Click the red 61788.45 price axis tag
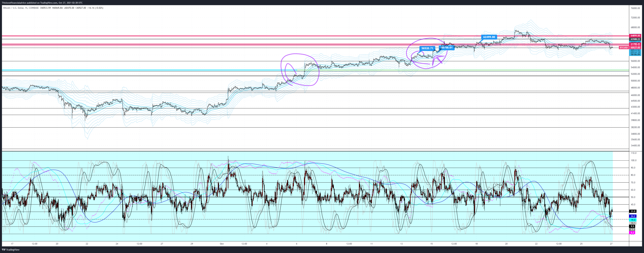Viewport: 644px width, 253px height. click(x=635, y=44)
